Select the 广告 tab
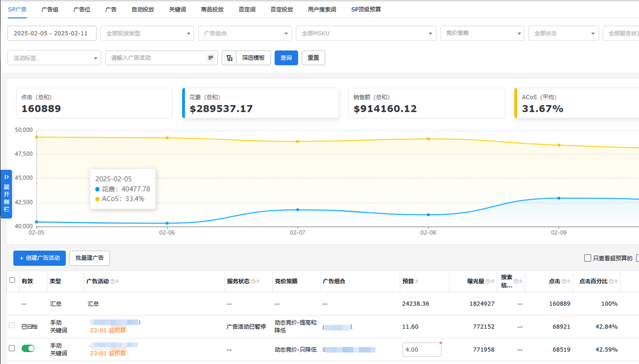The height and width of the screenshot is (364, 639). (x=111, y=9)
